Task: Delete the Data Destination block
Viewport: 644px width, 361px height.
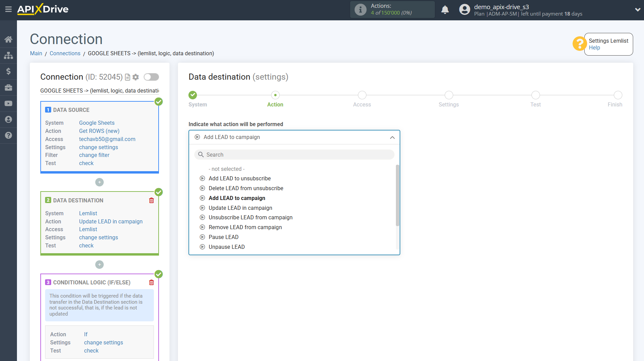Action: coord(152,200)
